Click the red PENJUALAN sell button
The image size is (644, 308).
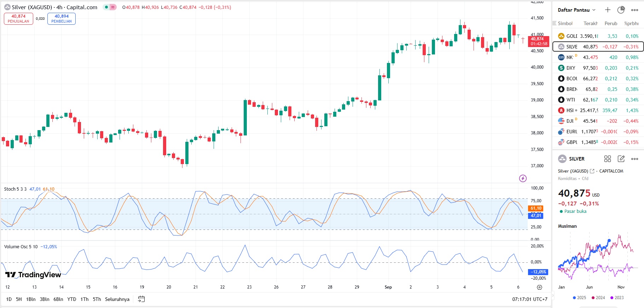tap(18, 19)
